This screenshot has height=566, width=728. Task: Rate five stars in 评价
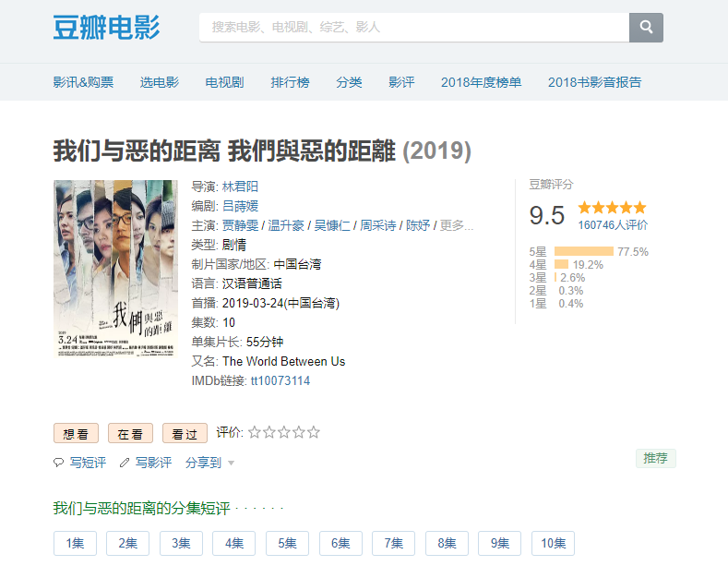coord(314,432)
